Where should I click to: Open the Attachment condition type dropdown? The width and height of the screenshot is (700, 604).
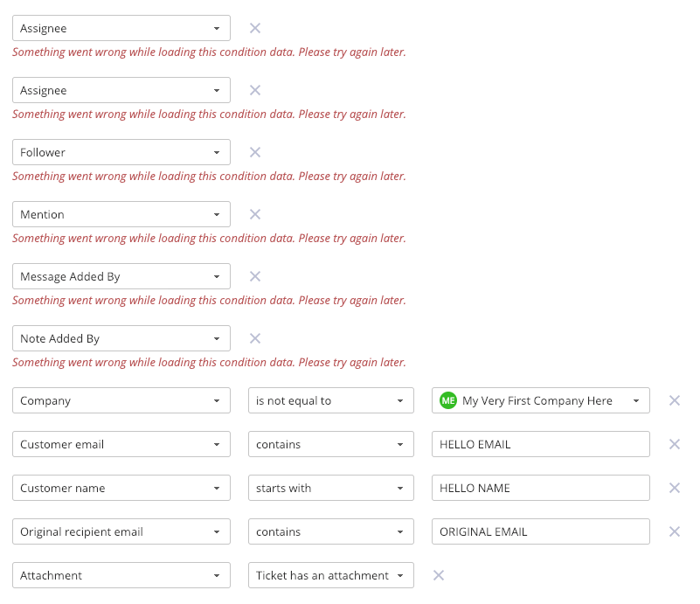pos(121,575)
